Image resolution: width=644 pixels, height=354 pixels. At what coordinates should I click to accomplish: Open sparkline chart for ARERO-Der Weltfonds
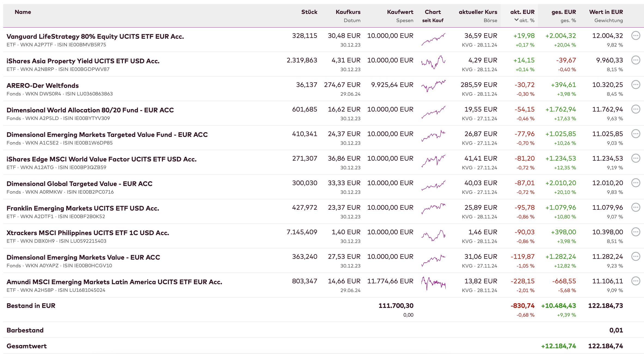coord(433,86)
